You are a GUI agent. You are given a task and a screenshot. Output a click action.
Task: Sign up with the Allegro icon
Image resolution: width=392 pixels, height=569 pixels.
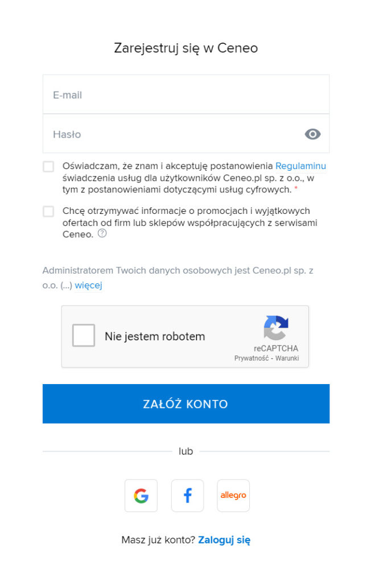(233, 496)
